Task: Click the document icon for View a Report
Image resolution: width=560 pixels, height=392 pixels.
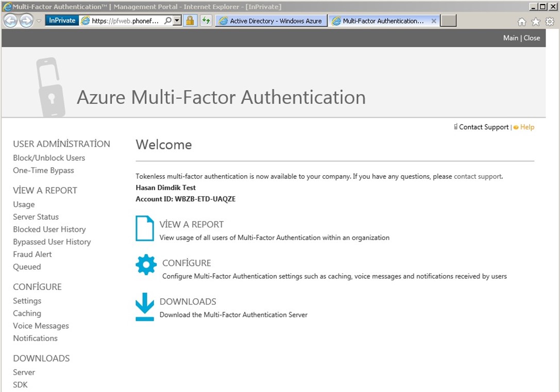Action: pyautogui.click(x=145, y=229)
